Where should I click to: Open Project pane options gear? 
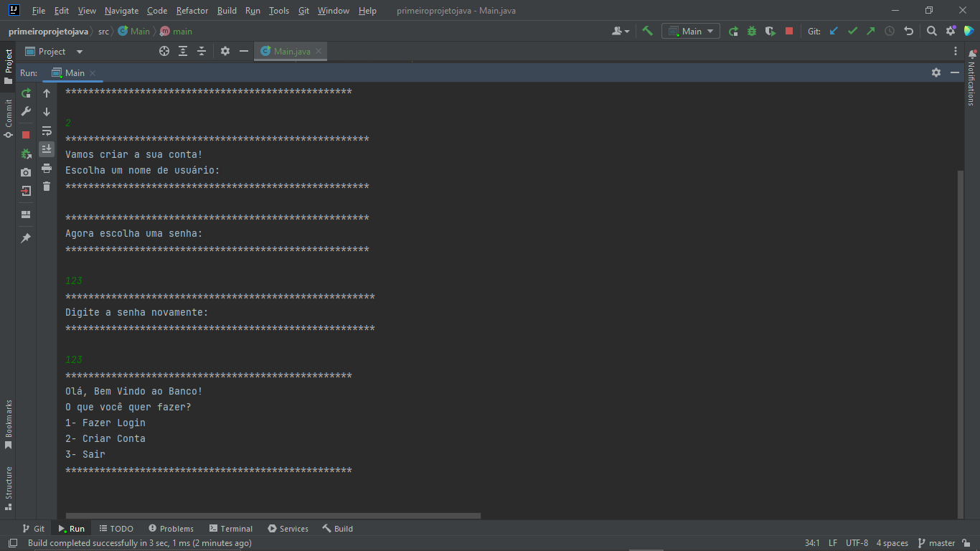pyautogui.click(x=225, y=51)
